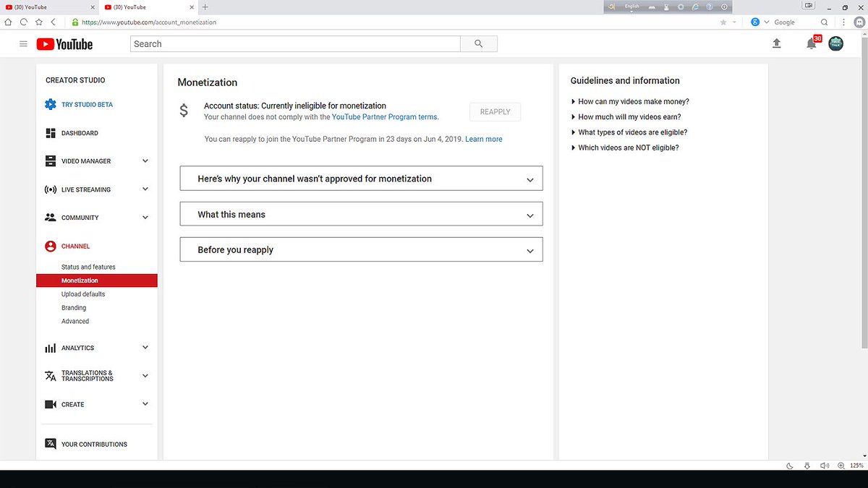Click the Video Manager icon
The image size is (868, 488).
pos(51,161)
